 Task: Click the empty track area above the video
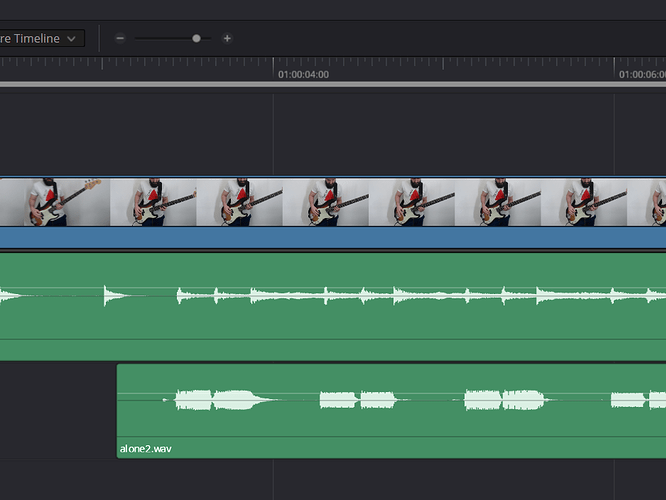coord(330,130)
